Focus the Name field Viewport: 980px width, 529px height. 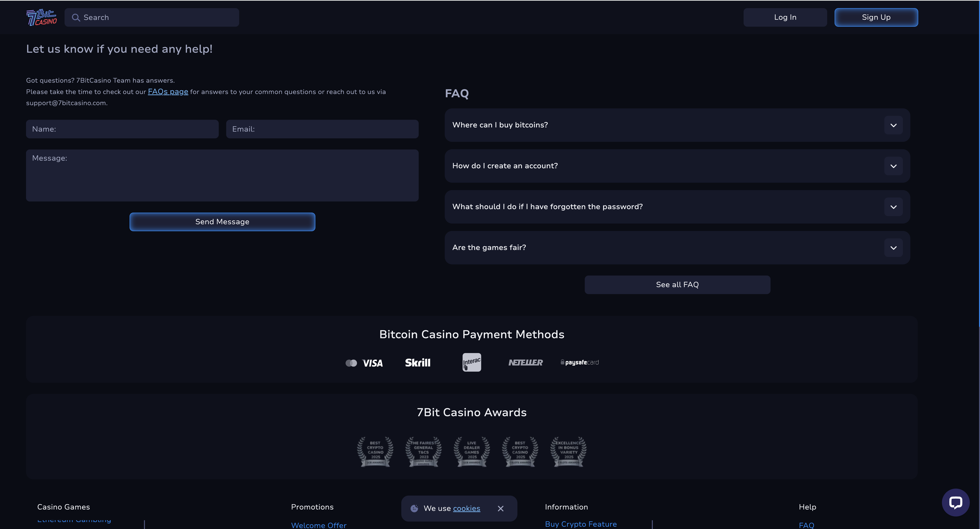122,129
